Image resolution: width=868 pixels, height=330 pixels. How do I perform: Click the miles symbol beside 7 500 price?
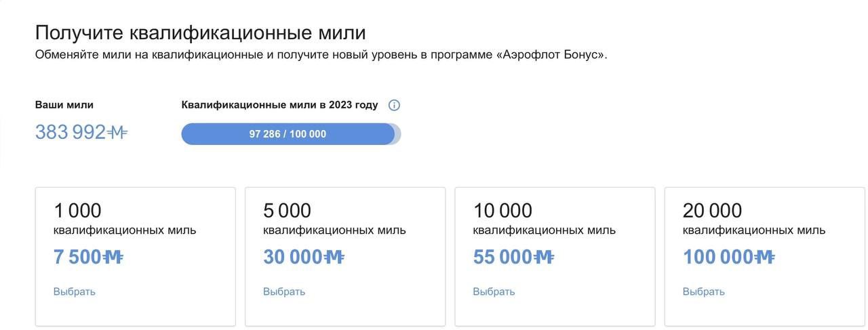click(113, 257)
